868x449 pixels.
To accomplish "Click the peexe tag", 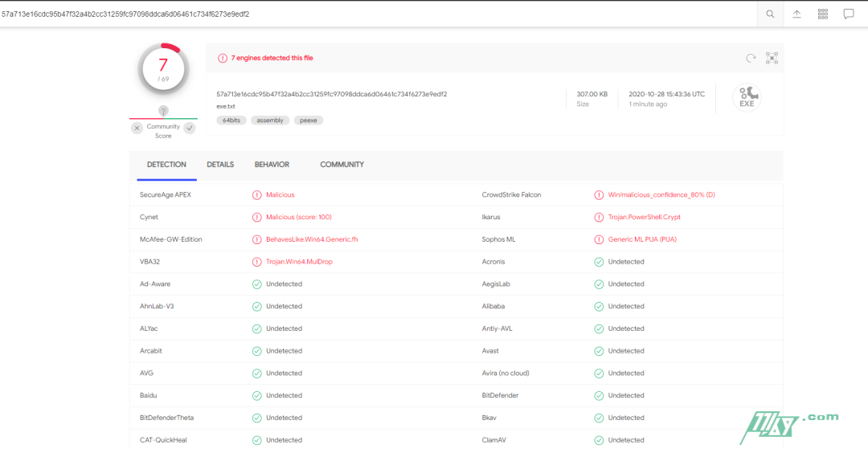I will click(x=308, y=120).
